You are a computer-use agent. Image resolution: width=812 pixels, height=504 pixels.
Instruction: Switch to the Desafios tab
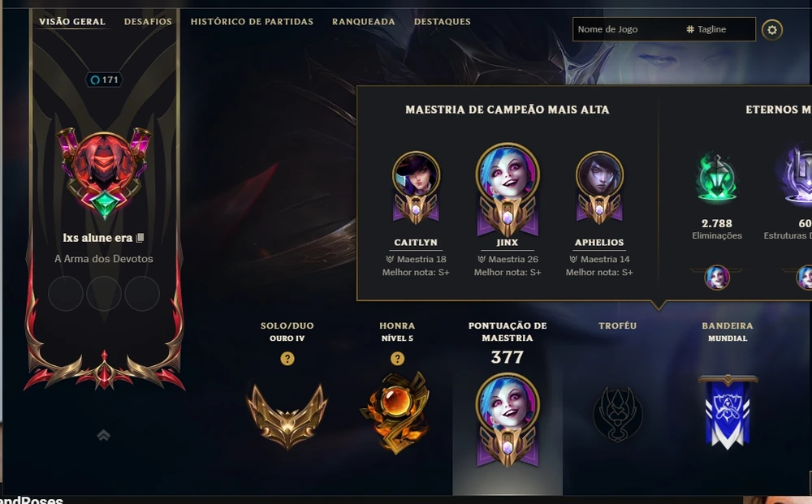tap(148, 22)
